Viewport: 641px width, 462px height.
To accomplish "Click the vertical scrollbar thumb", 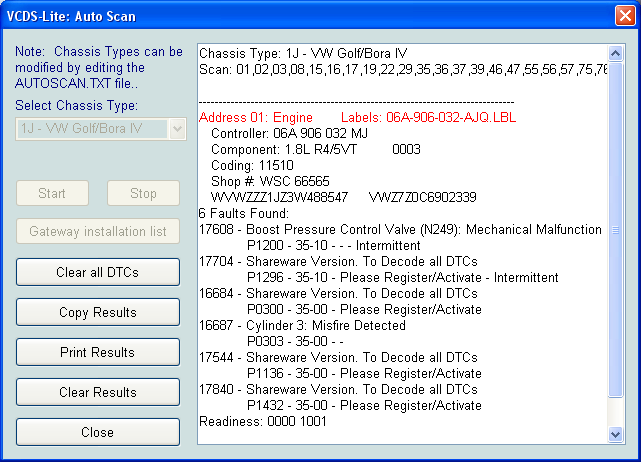I will tap(616, 230).
